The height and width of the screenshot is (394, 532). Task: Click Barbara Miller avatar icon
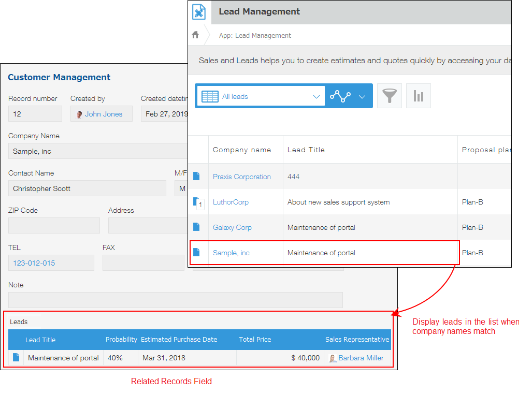coord(332,358)
